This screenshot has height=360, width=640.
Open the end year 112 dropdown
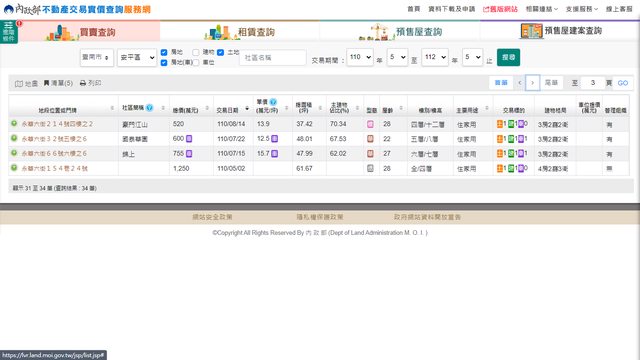(435, 57)
